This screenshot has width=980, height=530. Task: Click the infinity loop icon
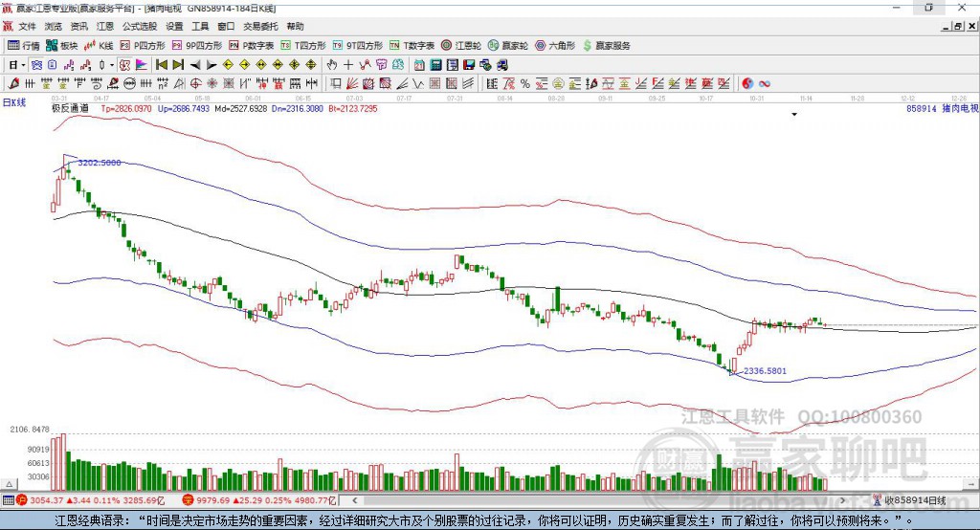tap(765, 83)
